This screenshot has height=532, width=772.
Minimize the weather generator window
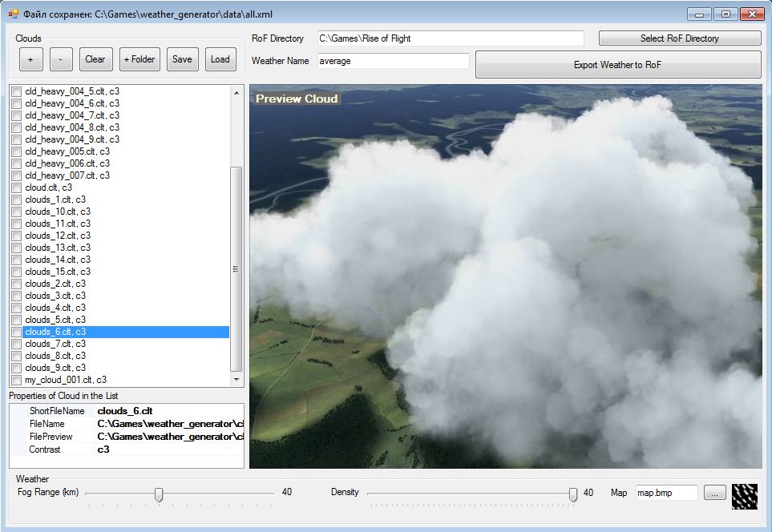[x=699, y=14]
